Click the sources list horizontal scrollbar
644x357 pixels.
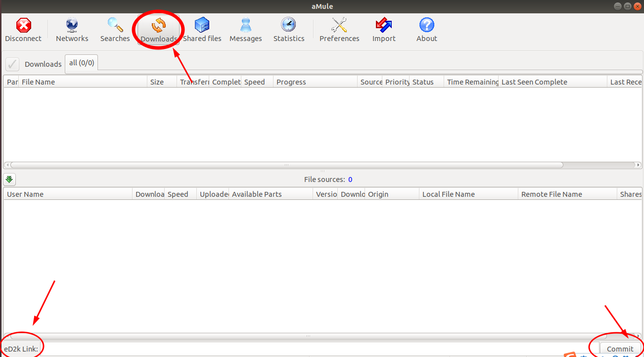(308, 336)
